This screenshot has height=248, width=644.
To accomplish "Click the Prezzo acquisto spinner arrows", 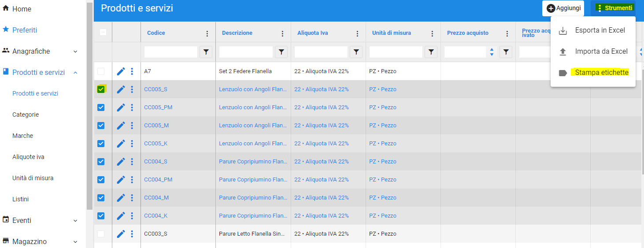I will tap(492, 52).
